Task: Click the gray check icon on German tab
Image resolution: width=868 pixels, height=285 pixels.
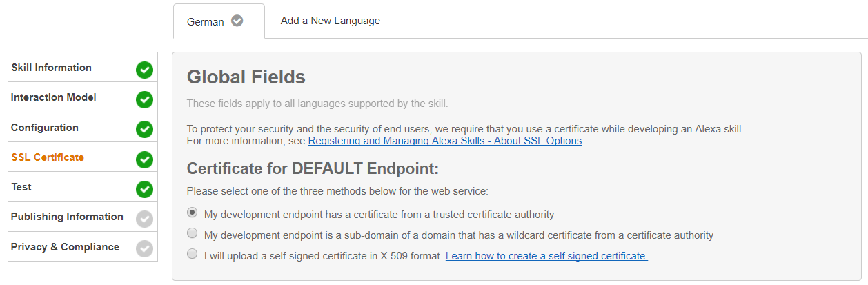Action: click(x=237, y=21)
